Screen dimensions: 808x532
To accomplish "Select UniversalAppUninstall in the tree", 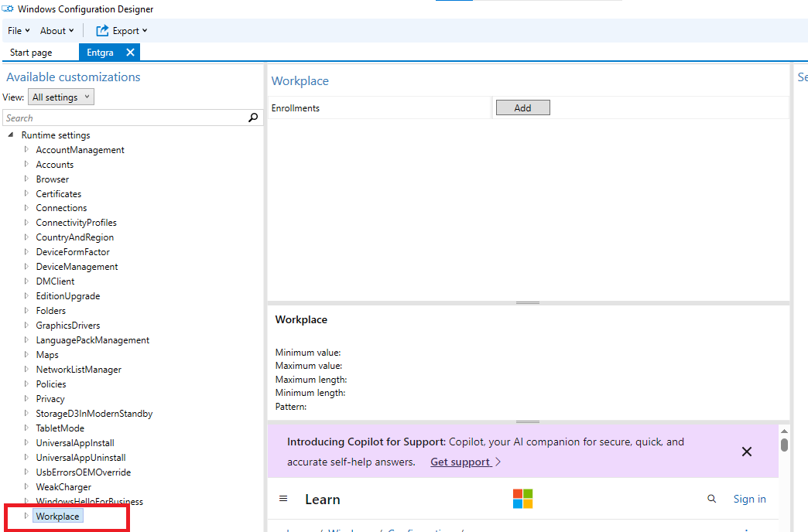I will [81, 457].
